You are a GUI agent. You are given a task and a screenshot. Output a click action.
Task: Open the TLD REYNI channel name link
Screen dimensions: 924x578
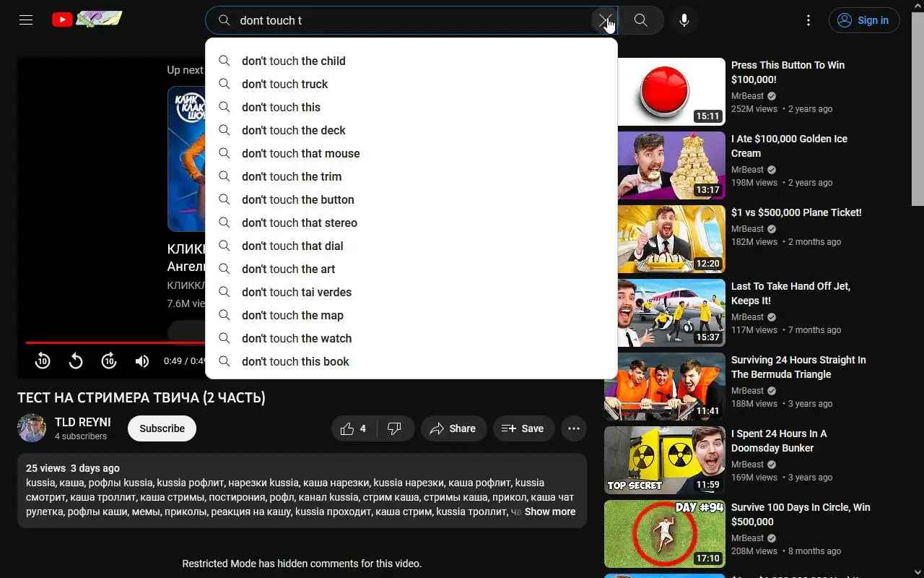point(83,422)
